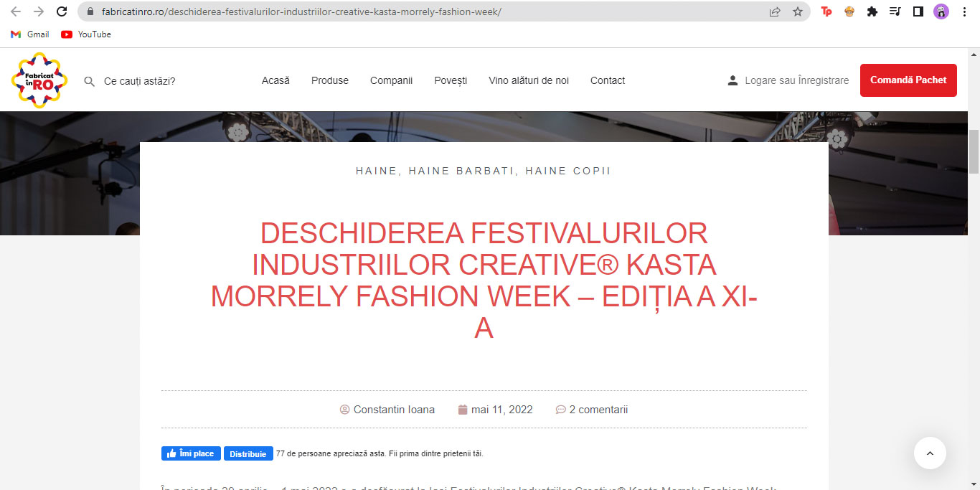Click the back-to-top arrow button
The width and height of the screenshot is (980, 490).
point(930,453)
